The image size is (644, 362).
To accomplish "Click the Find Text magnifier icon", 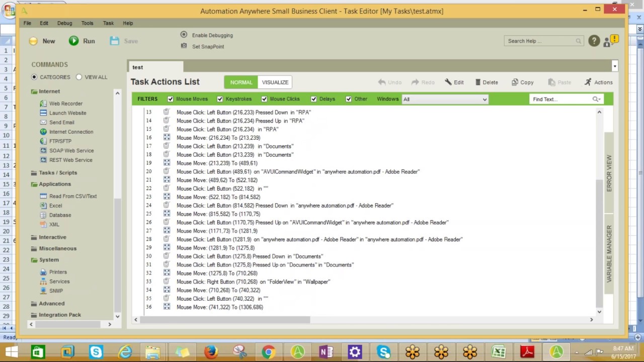I will [x=596, y=99].
